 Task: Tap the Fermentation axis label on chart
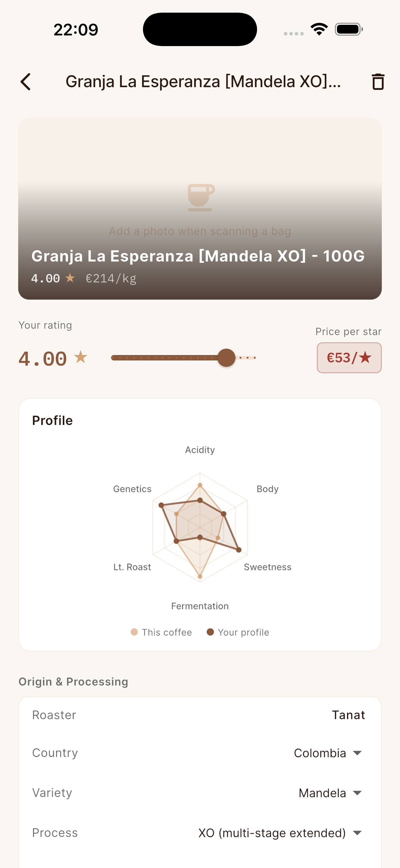point(200,606)
